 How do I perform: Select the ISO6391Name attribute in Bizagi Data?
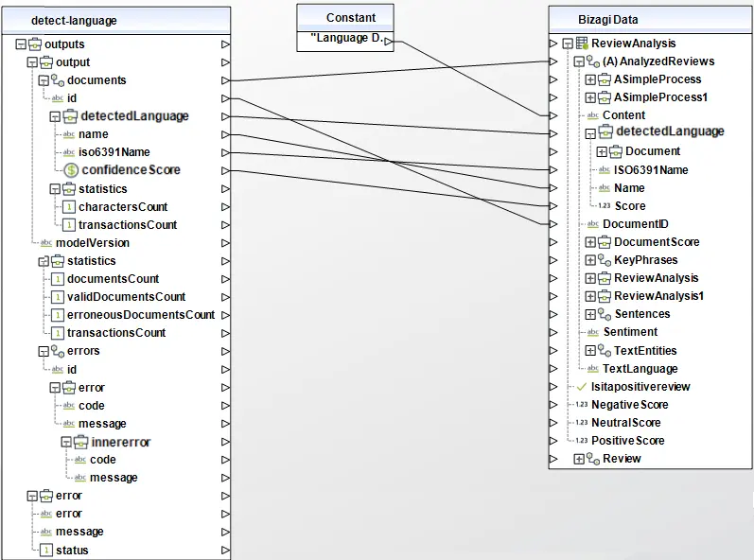[651, 170]
